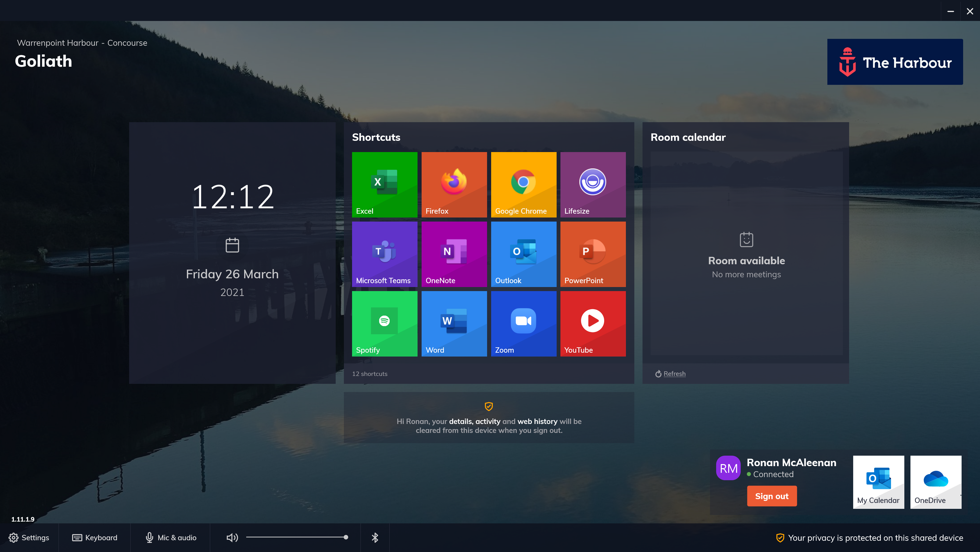Open Mic & audio options
980x552 pixels.
click(171, 537)
